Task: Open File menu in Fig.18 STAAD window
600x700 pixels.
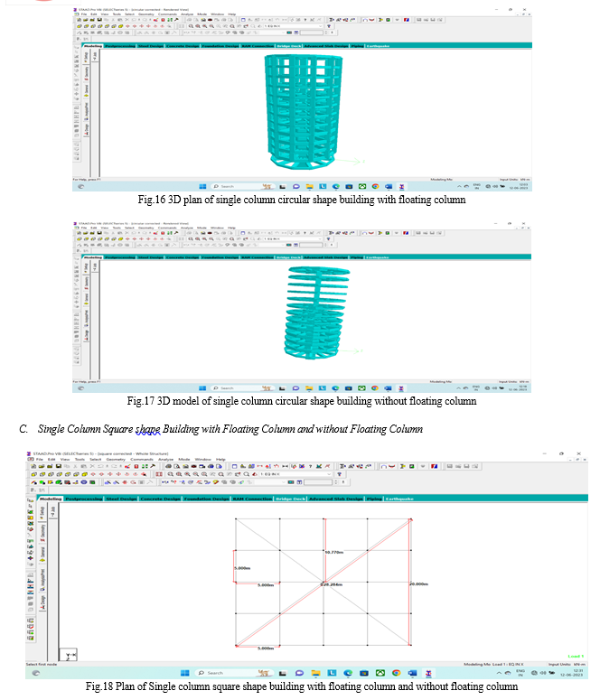Action: pyautogui.click(x=40, y=459)
